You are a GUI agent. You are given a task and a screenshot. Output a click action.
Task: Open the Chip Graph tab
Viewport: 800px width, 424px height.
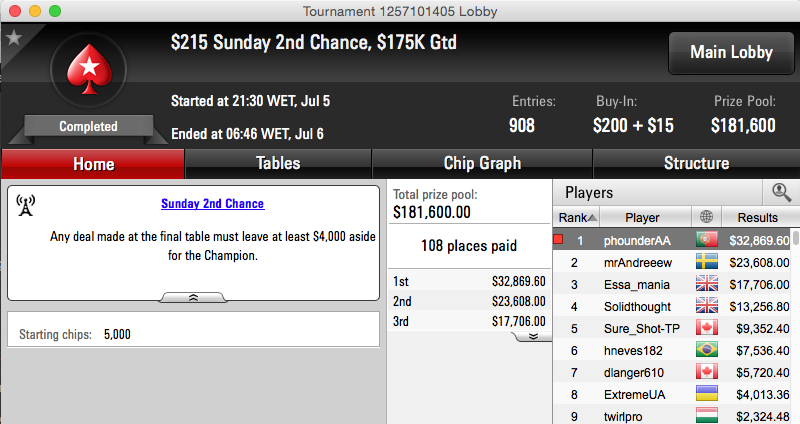click(482, 163)
